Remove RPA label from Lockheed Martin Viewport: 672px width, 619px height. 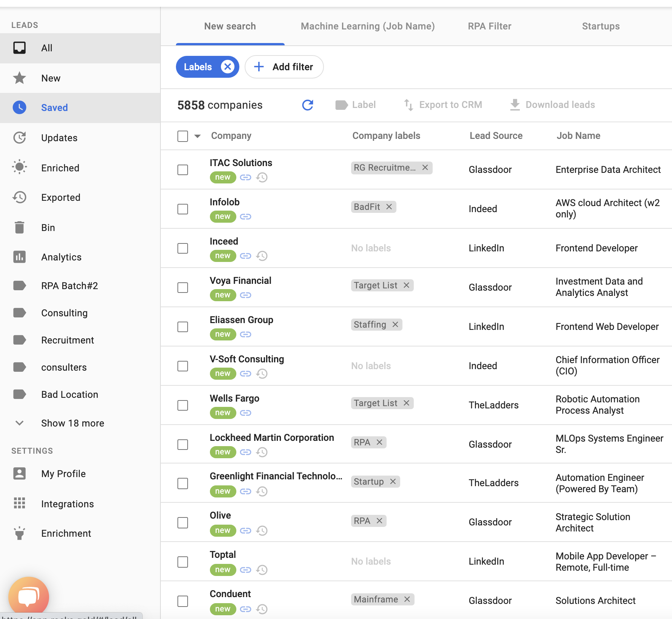click(379, 442)
